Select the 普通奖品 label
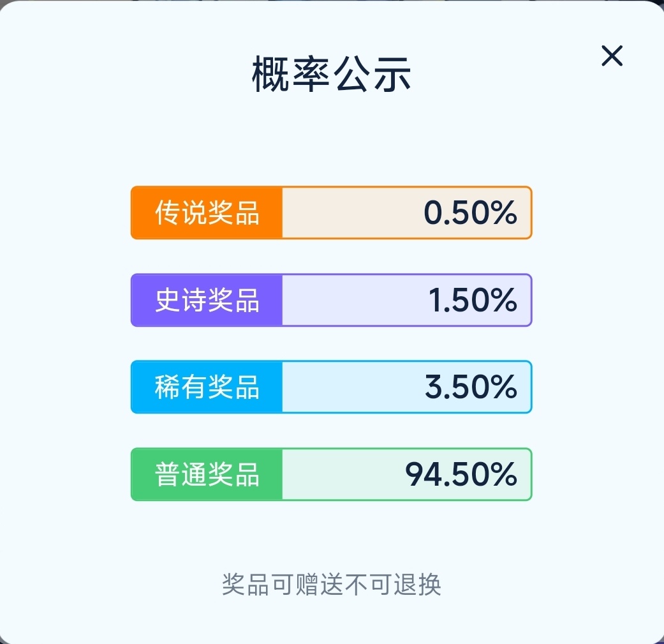The image size is (664, 644). pyautogui.click(x=207, y=474)
